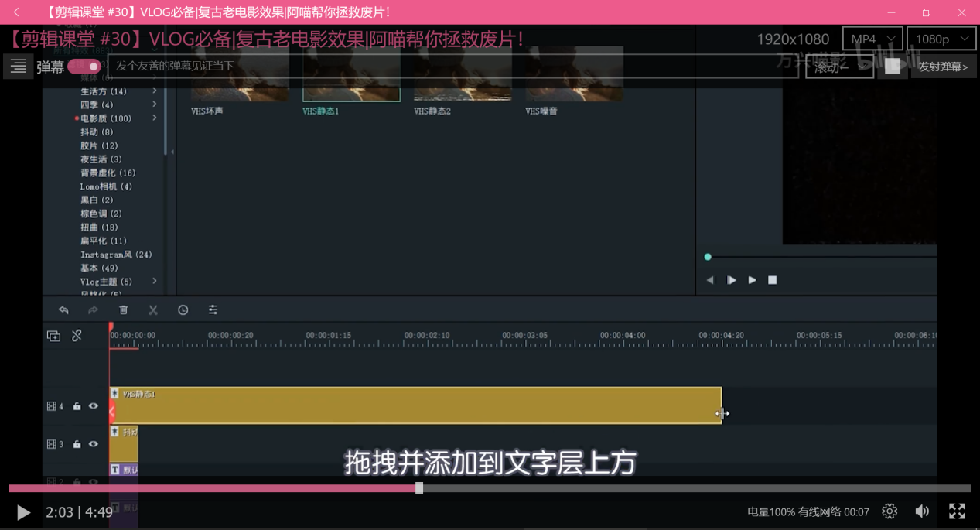Select the Vlog主题 (5) category
Image resolution: width=980 pixels, height=530 pixels.
click(x=106, y=282)
